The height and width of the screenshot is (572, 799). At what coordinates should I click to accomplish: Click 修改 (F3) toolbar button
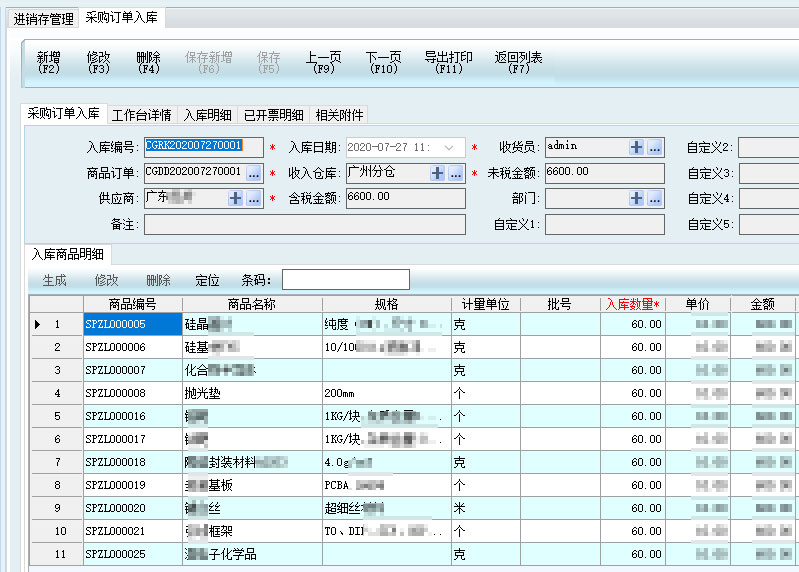point(98,63)
